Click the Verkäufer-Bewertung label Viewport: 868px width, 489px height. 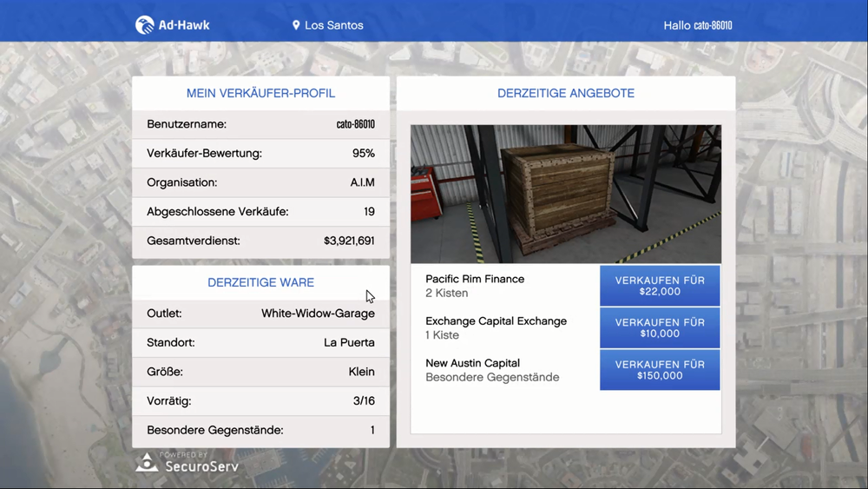204,154
